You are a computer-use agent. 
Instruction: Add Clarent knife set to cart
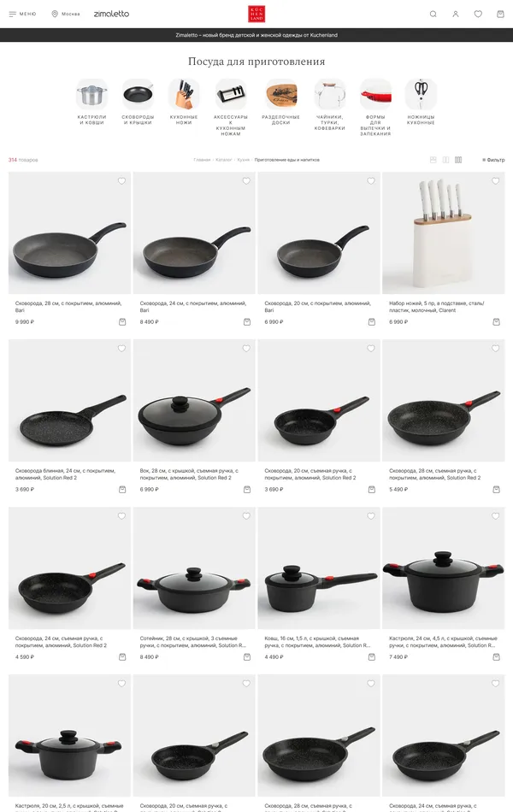click(496, 321)
